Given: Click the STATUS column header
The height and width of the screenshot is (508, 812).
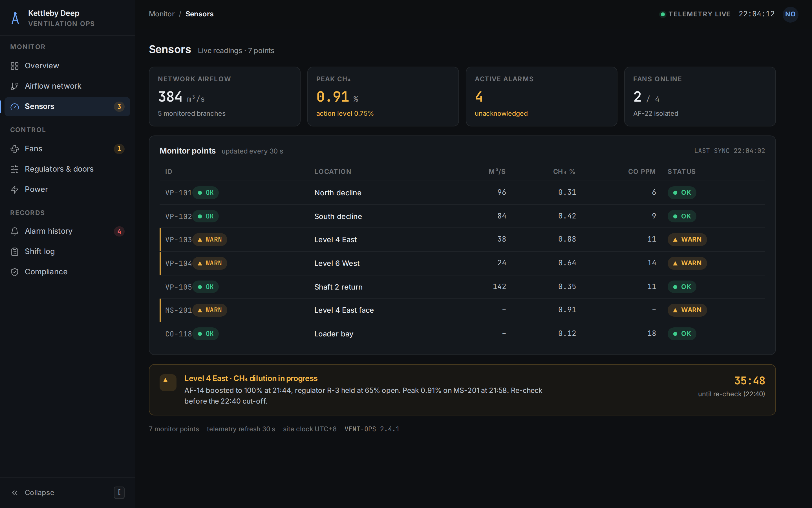Looking at the screenshot, I should pyautogui.click(x=681, y=172).
